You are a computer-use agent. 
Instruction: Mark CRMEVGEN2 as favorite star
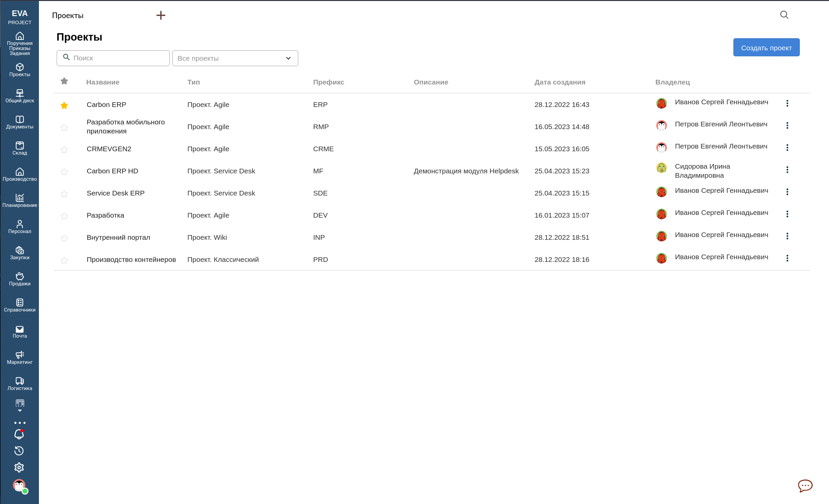pyautogui.click(x=64, y=150)
